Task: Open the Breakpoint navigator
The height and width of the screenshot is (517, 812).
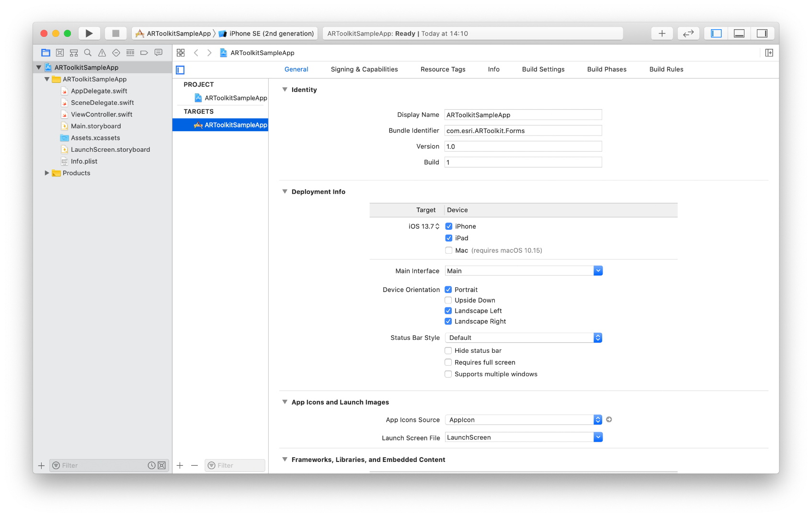Action: click(144, 53)
